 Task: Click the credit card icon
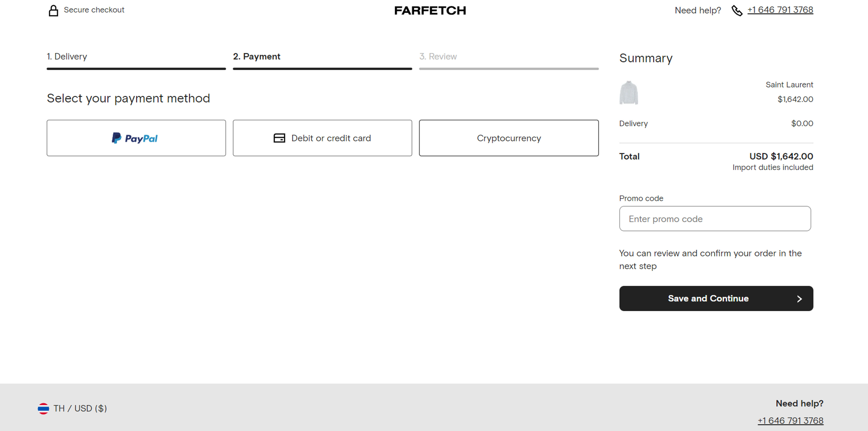click(x=279, y=138)
